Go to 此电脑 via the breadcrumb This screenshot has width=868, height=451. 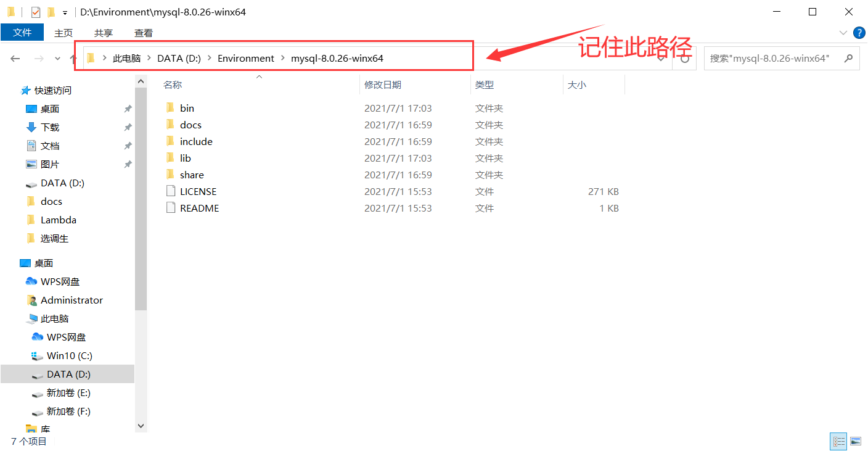pyautogui.click(x=127, y=58)
